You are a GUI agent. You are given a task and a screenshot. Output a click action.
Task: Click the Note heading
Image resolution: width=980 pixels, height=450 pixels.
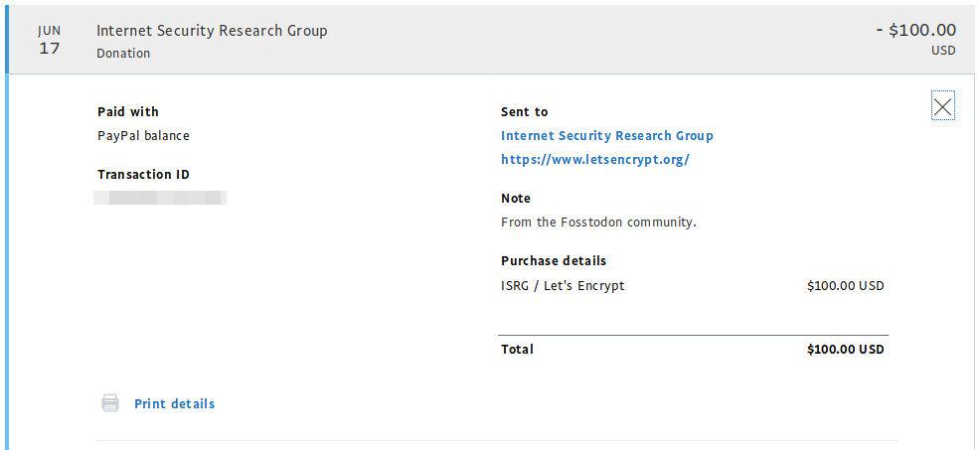(516, 198)
